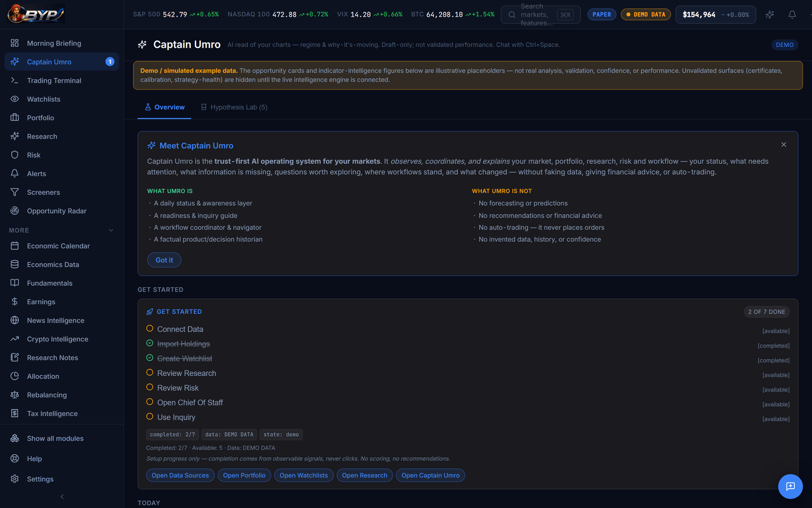Image resolution: width=812 pixels, height=508 pixels.
Task: Open the Help question icon
Action: click(x=15, y=458)
